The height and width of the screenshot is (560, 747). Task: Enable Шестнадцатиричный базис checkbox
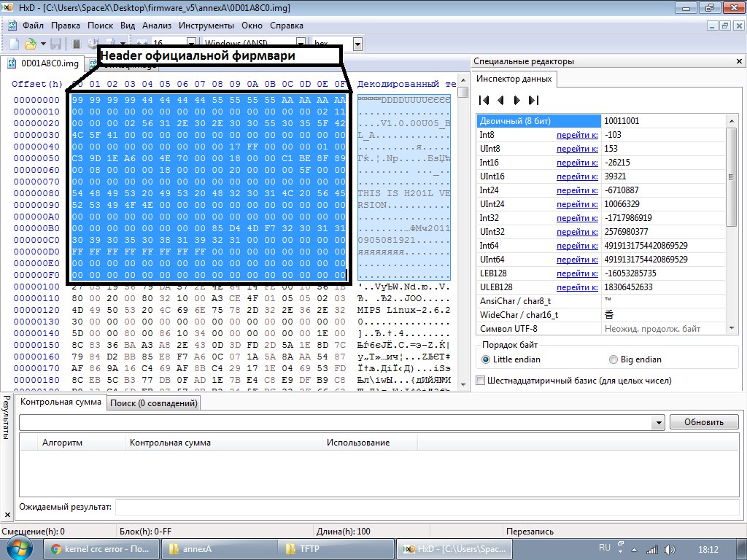tap(481, 381)
